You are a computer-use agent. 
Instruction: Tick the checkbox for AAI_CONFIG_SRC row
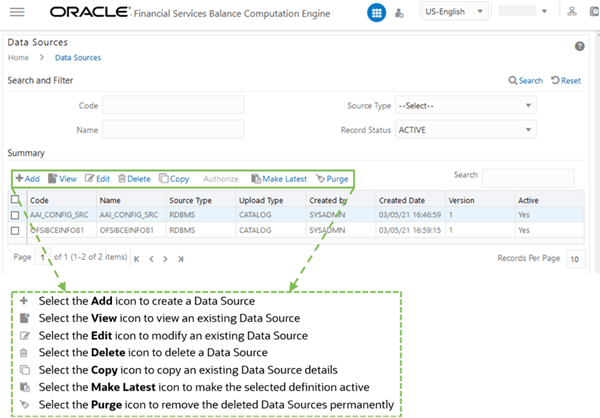(x=15, y=215)
